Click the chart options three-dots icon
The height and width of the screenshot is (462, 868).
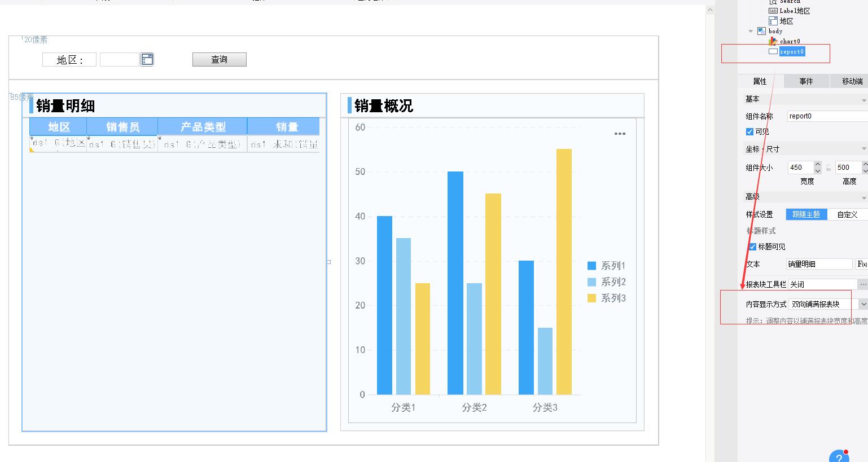tap(620, 134)
